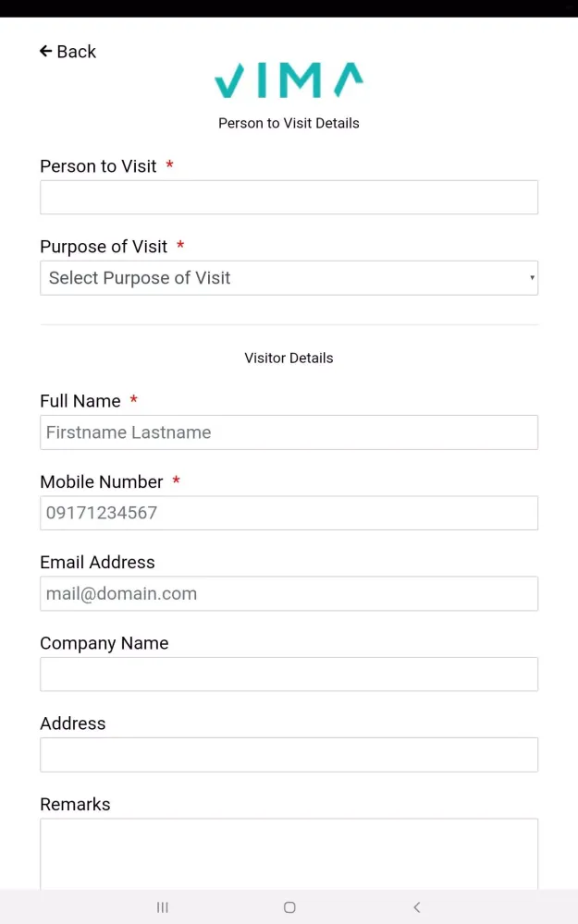Click the Full Name input field

[x=289, y=432]
